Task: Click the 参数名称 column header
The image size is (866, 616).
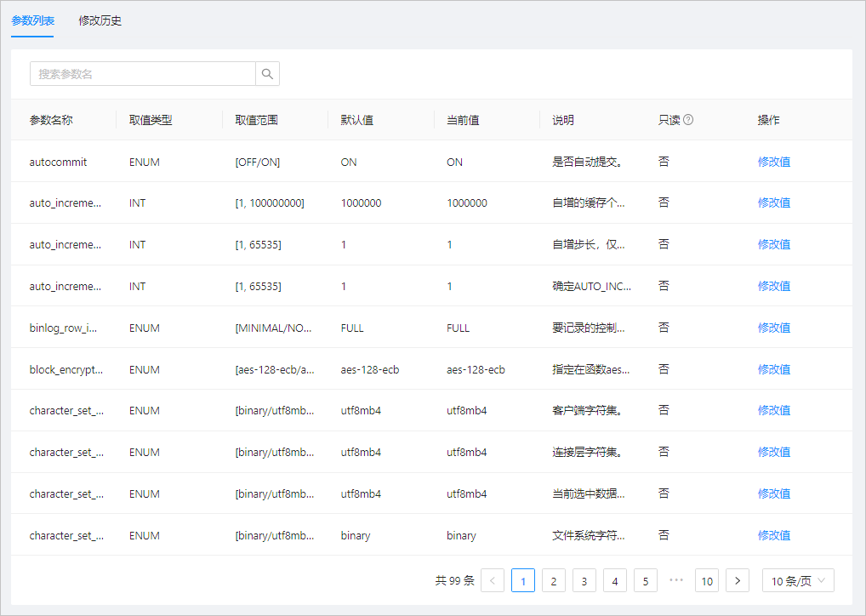Action: tap(51, 120)
